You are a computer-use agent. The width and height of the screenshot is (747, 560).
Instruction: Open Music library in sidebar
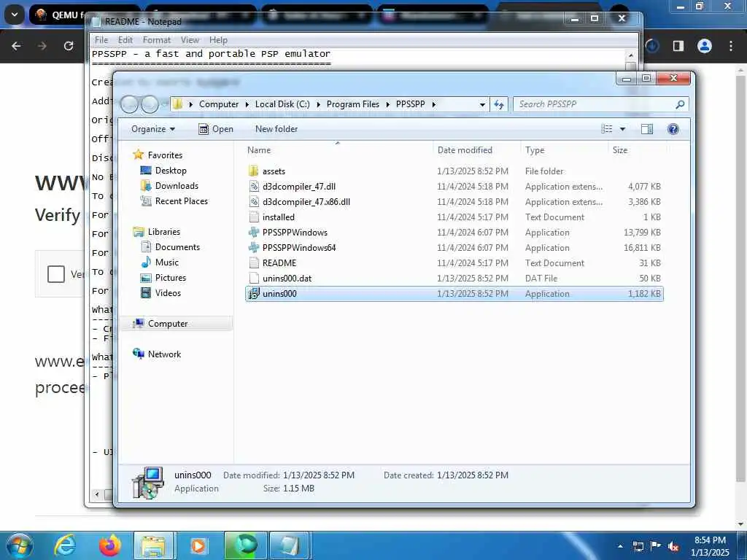(x=160, y=262)
